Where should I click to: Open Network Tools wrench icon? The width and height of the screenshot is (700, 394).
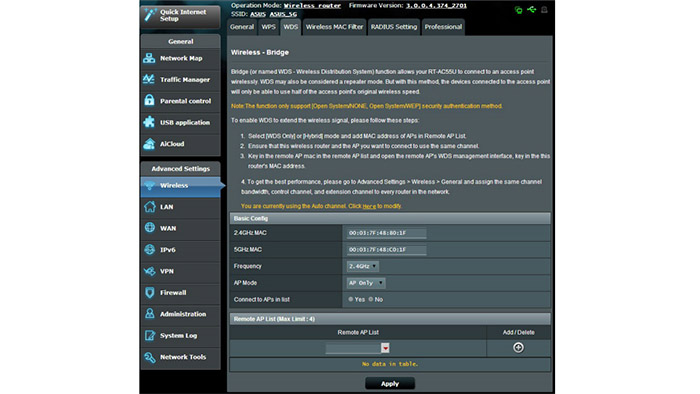pos(150,357)
